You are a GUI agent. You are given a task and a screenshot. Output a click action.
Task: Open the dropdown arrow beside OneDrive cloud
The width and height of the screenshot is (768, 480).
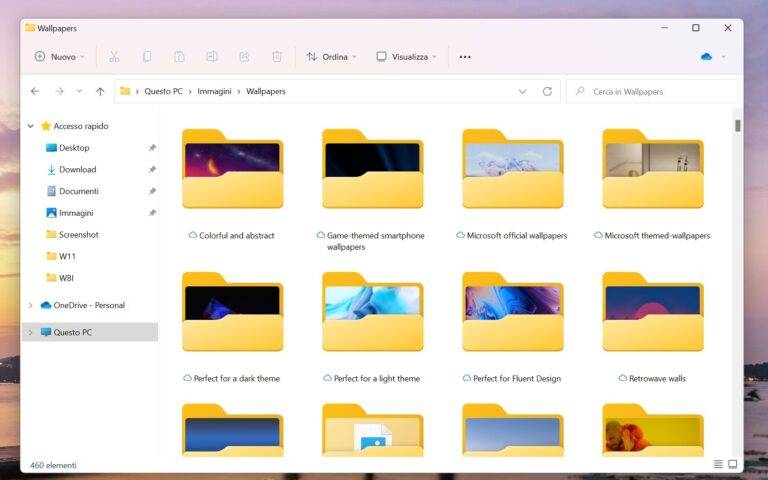click(723, 57)
